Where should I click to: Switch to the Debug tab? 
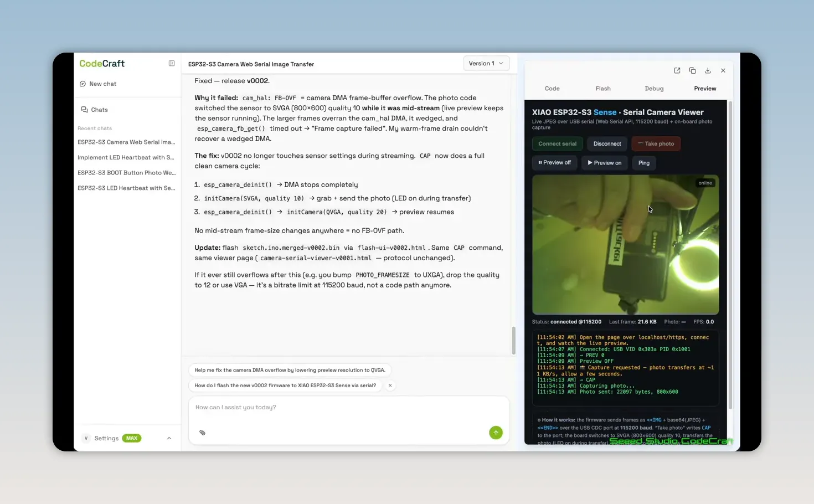pos(654,89)
